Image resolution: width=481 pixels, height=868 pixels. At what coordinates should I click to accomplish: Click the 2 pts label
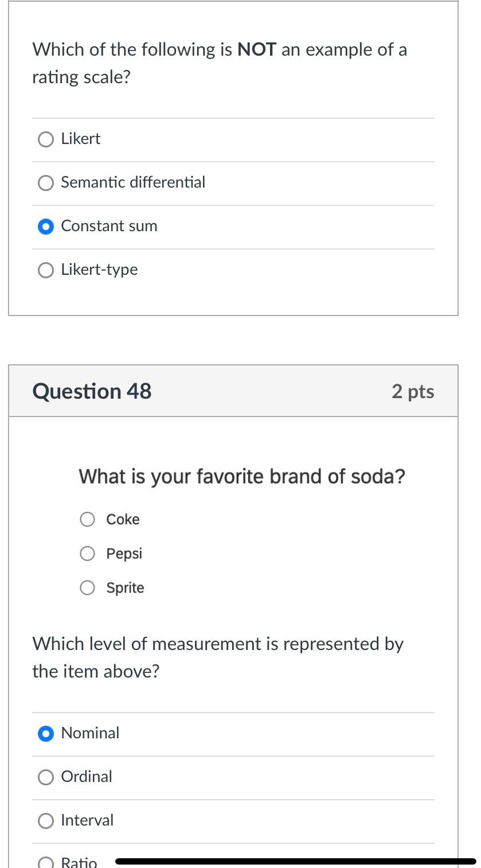pos(413,391)
